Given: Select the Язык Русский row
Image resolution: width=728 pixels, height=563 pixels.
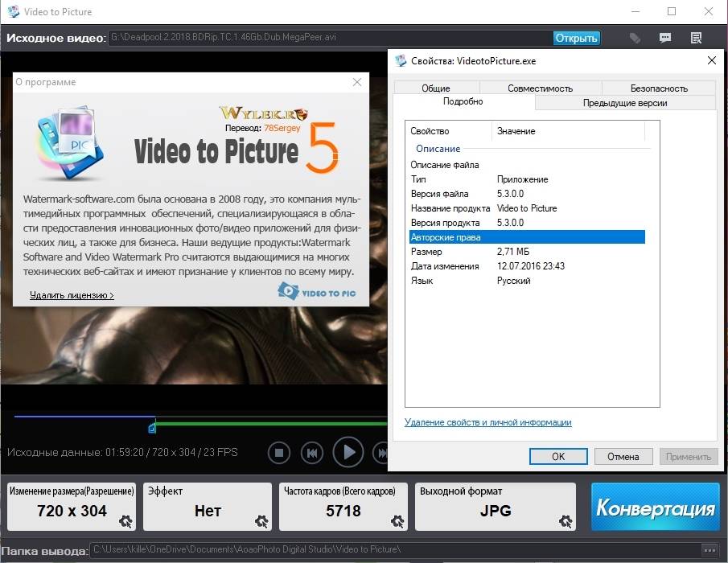Looking at the screenshot, I should point(527,281).
